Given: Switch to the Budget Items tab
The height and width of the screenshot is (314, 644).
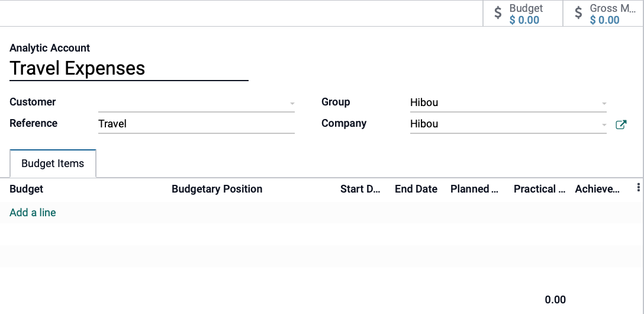Looking at the screenshot, I should coord(53,164).
